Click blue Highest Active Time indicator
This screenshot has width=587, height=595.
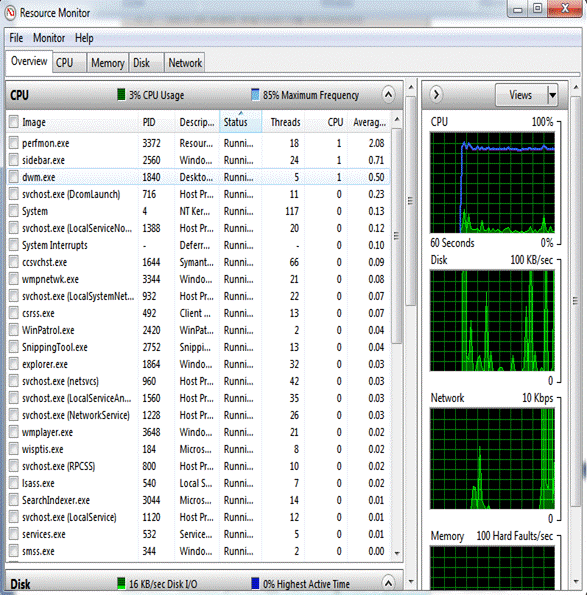pyautogui.click(x=255, y=583)
